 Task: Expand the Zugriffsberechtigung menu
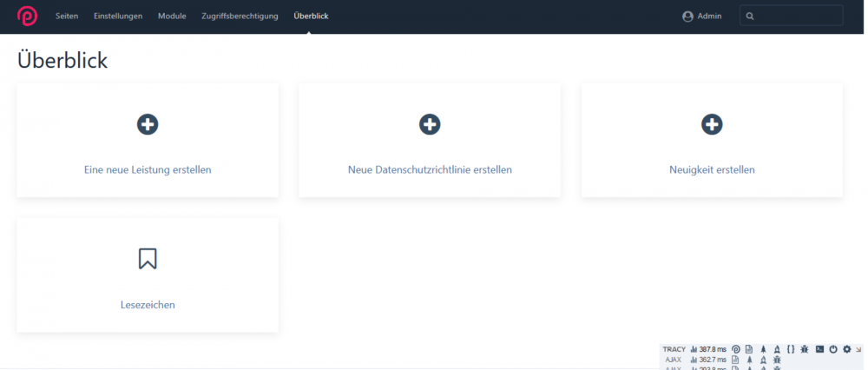coord(240,16)
